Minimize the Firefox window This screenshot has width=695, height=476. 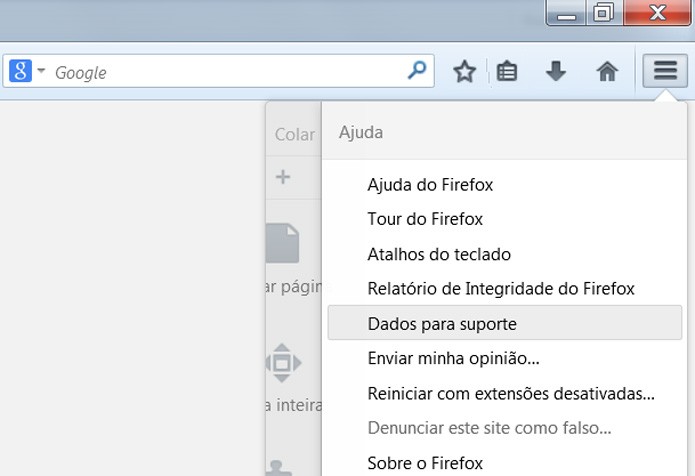[566, 13]
